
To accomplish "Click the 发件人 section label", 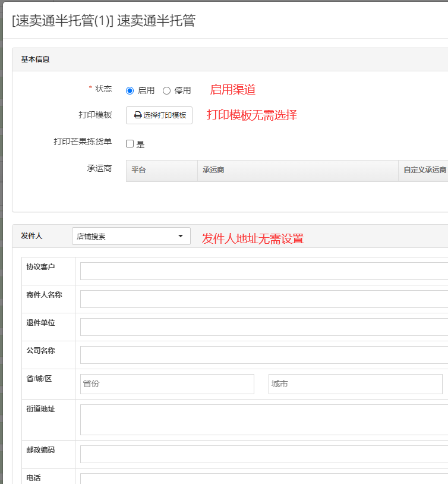I will (x=31, y=236).
